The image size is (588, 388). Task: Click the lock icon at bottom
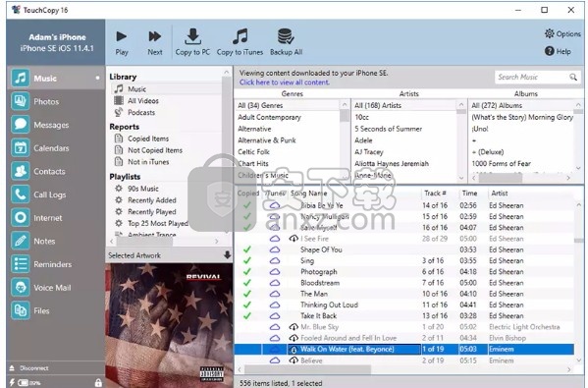coord(98,383)
